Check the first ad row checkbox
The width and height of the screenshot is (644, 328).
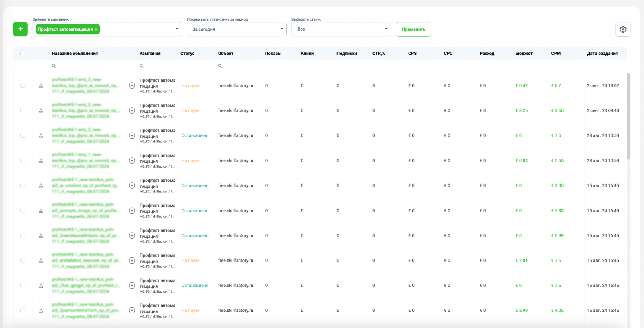click(x=23, y=85)
